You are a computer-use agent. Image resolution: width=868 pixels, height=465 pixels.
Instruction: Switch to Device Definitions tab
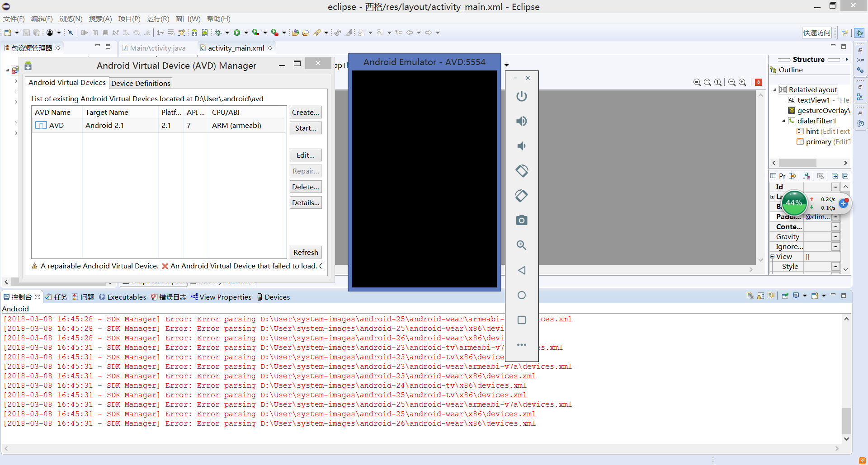[x=141, y=83]
